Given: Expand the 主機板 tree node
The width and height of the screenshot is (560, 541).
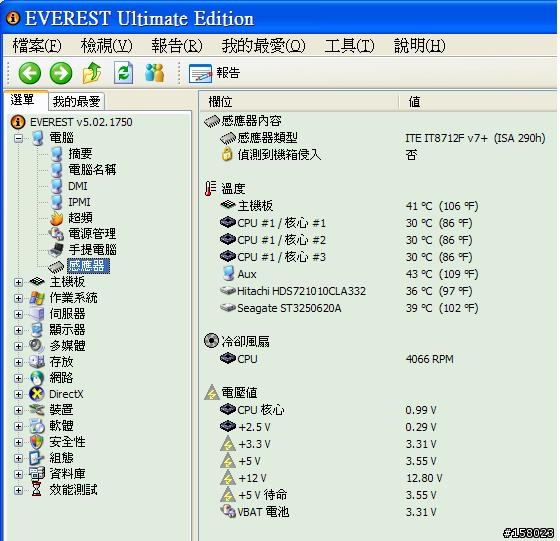Looking at the screenshot, I should click(x=19, y=282).
